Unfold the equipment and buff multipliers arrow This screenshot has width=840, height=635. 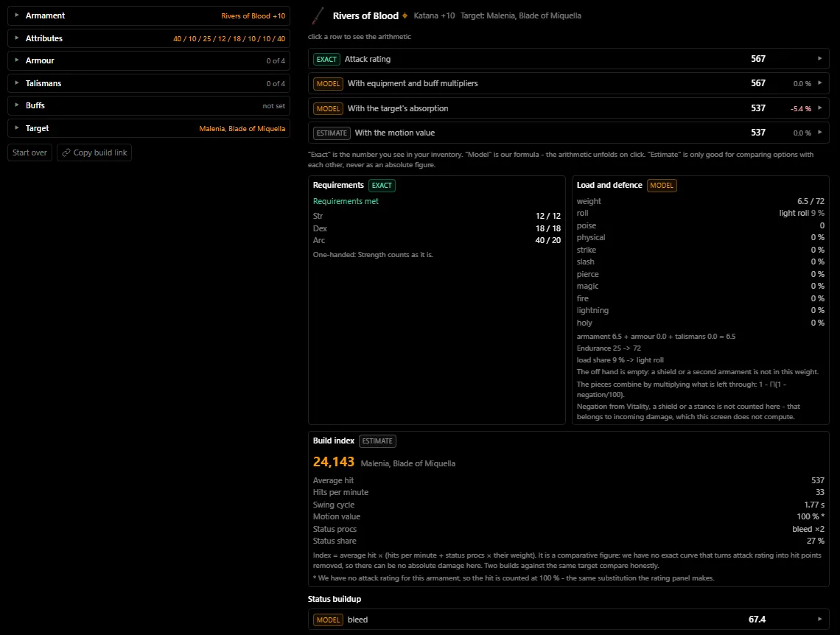tap(819, 83)
